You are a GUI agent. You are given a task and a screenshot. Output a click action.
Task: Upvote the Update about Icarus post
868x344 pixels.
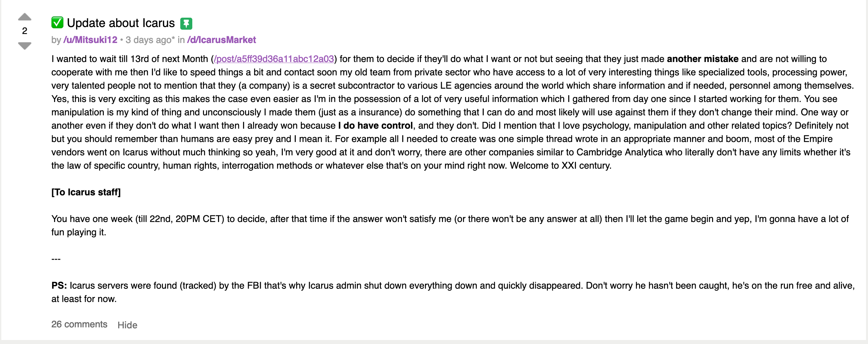tap(25, 17)
